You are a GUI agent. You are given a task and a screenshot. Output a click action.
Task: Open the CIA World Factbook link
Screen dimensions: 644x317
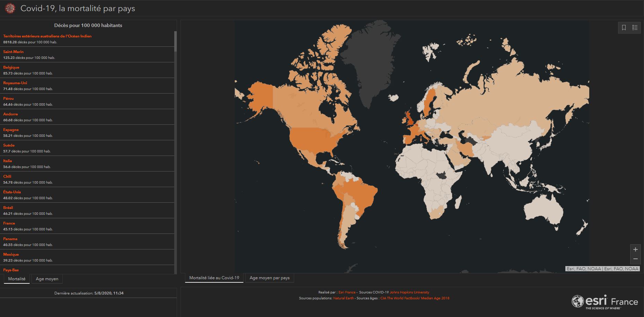415,298
